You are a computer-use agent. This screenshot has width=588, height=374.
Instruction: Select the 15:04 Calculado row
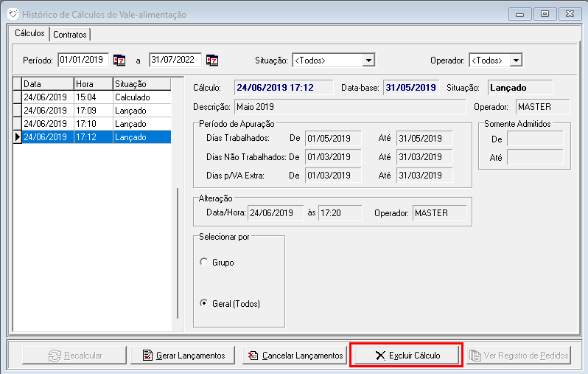(x=96, y=97)
